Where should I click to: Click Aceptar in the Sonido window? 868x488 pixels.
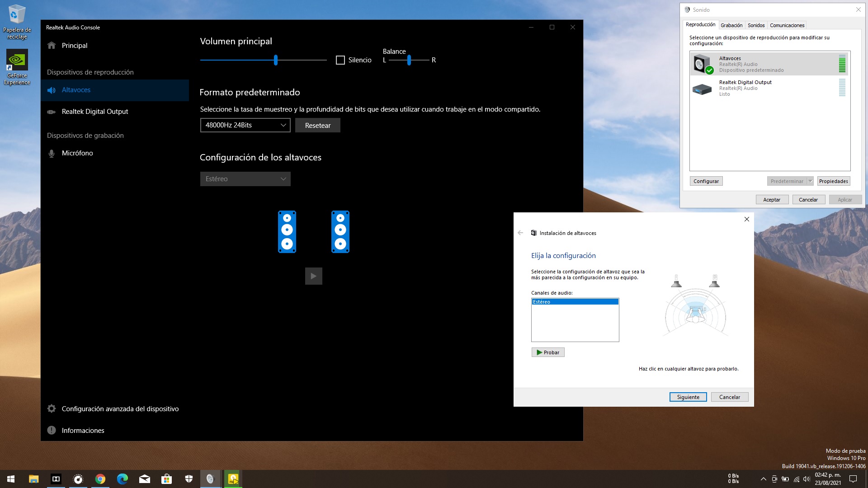tap(772, 200)
